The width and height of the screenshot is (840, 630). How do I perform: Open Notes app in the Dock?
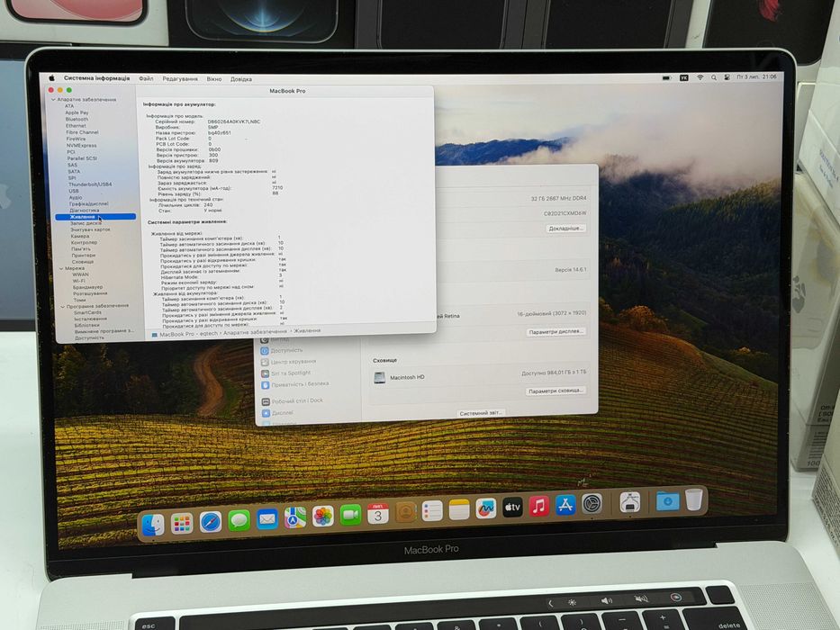[459, 510]
